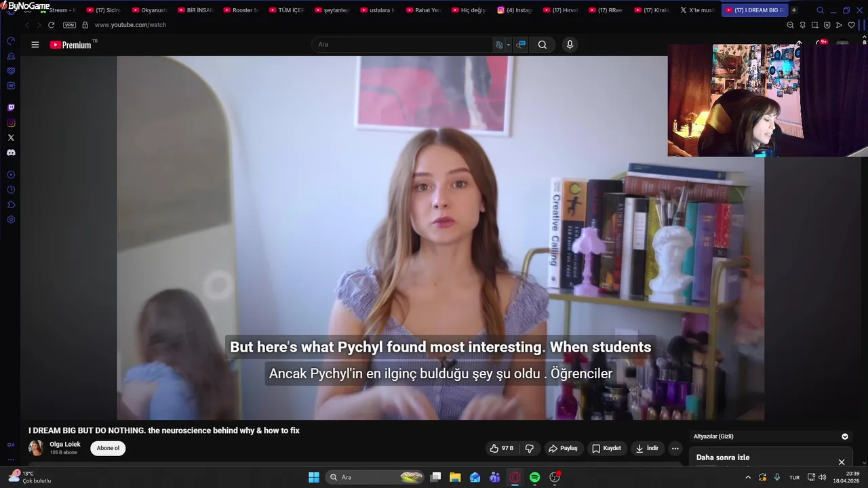Expand the 'Altyazılar (Gizli)' panel chevron
Screen dimensions: 868x488
pos(845,436)
